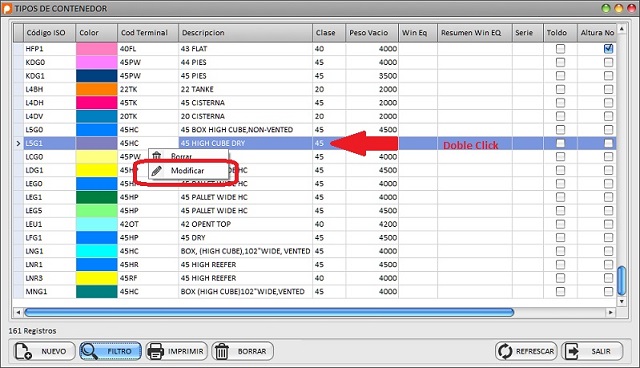Click the magnifier icon on FILTRO
This screenshot has width=640, height=368.
pos(89,351)
